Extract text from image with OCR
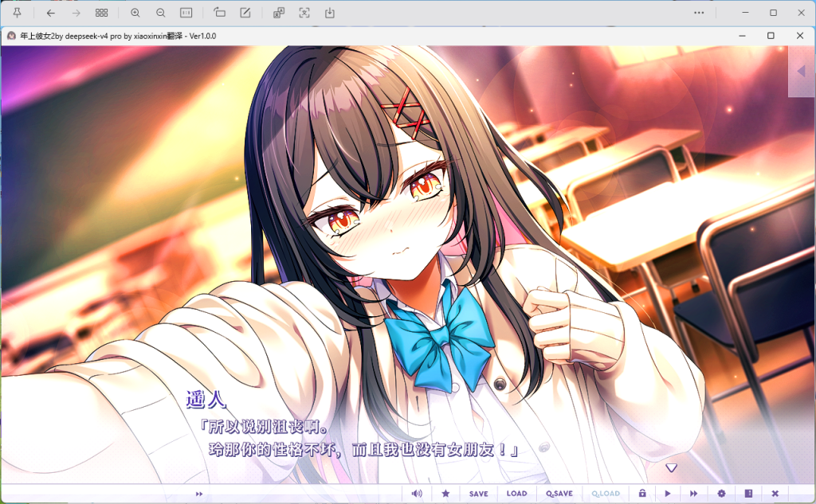 (x=304, y=13)
